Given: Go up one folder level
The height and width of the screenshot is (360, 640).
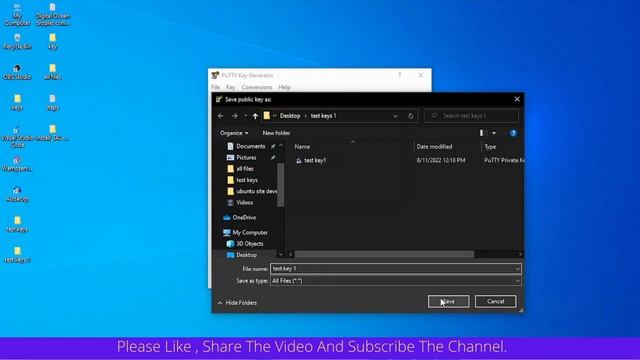Looking at the screenshot, I should 255,116.
